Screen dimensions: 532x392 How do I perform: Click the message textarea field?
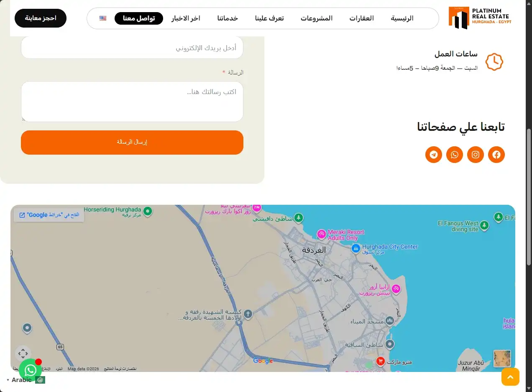(132, 102)
